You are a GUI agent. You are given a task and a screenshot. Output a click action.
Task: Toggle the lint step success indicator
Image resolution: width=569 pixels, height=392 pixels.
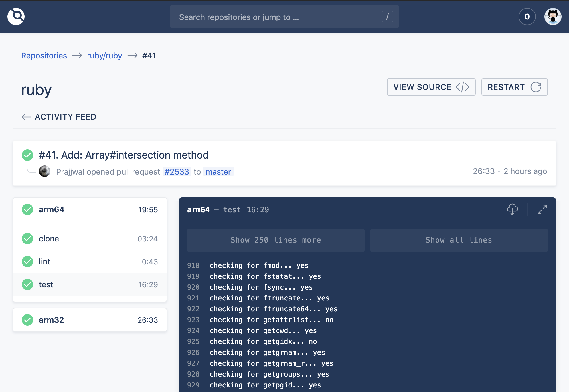pos(28,262)
